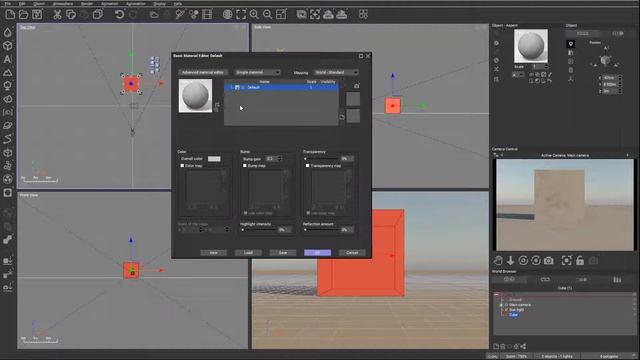This screenshot has width=640, height=360.
Task: Select the tree plant tool in left toolbar
Action: pyautogui.click(x=8, y=86)
